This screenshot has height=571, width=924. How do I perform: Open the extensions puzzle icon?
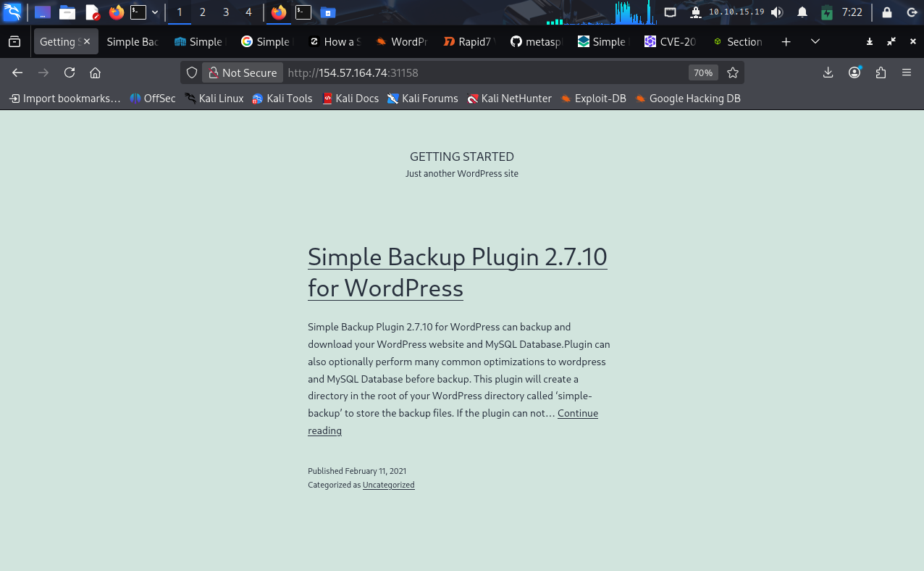point(881,72)
